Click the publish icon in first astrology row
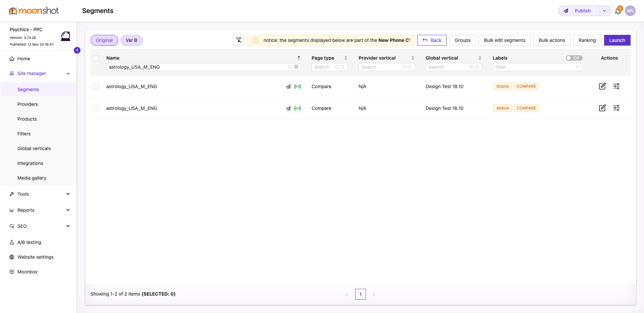The height and width of the screenshot is (313, 644). click(288, 86)
